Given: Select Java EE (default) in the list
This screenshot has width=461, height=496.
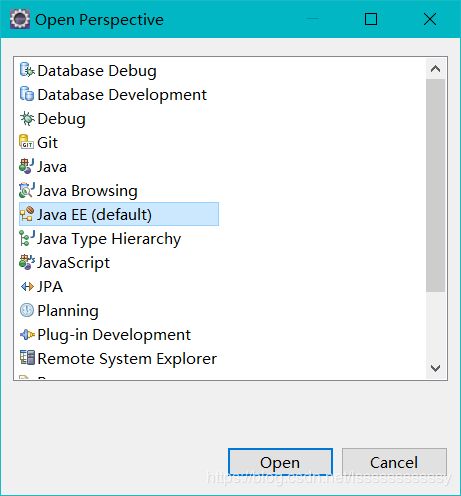Looking at the screenshot, I should point(119,214).
